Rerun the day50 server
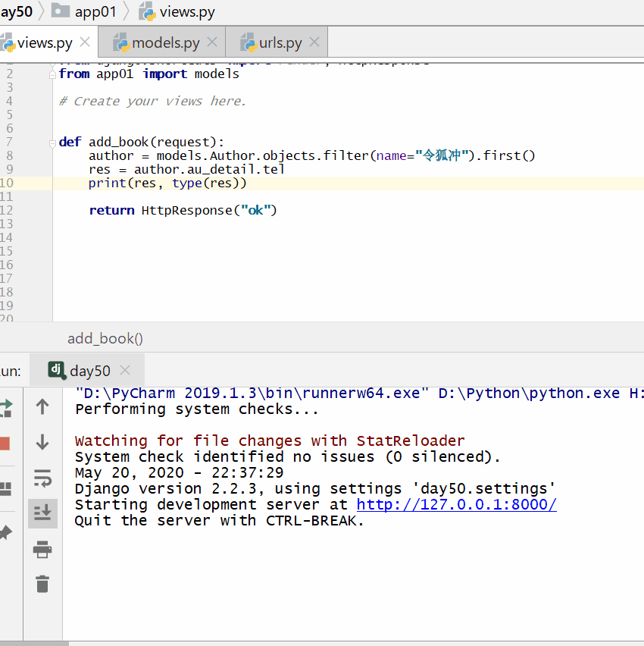The width and height of the screenshot is (644, 646). (x=5, y=407)
